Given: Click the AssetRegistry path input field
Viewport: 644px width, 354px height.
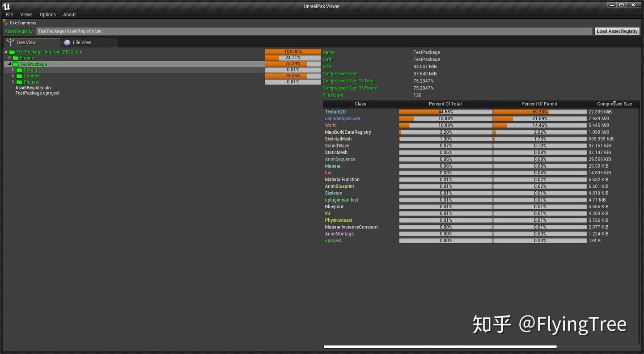Looking at the screenshot, I should (313, 31).
